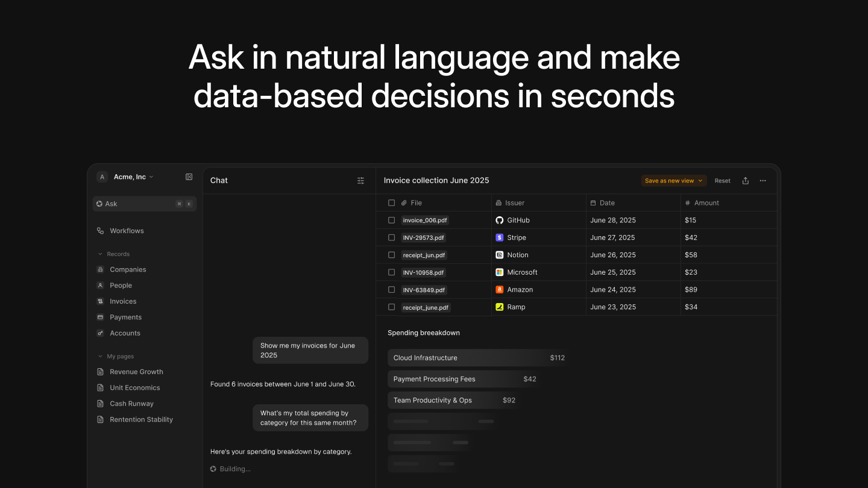The width and height of the screenshot is (868, 488).
Task: Collapse the My pages section
Action: coord(100,356)
